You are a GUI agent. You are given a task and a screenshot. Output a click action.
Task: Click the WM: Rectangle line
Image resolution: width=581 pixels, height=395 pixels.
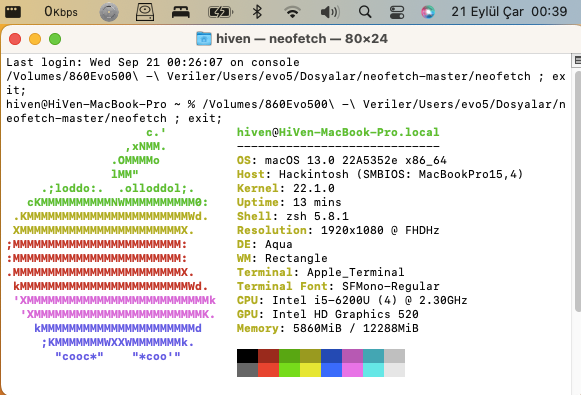point(282,258)
